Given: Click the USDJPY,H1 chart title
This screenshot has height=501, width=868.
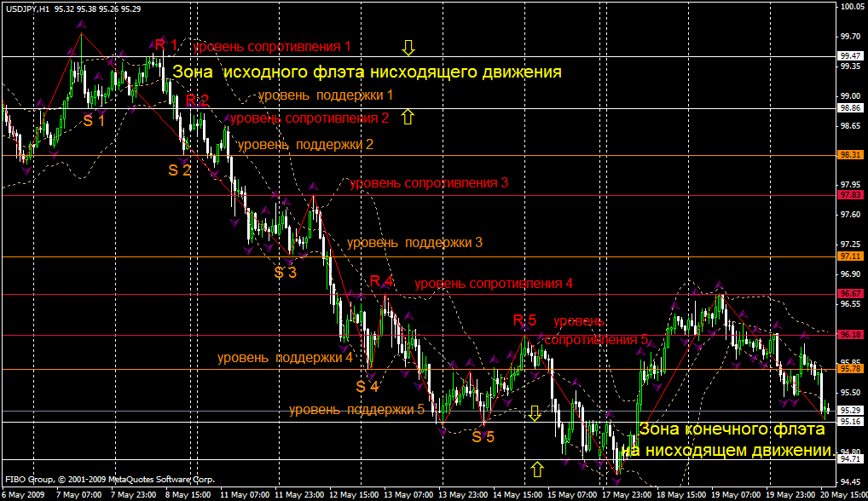Looking at the screenshot, I should (x=26, y=7).
